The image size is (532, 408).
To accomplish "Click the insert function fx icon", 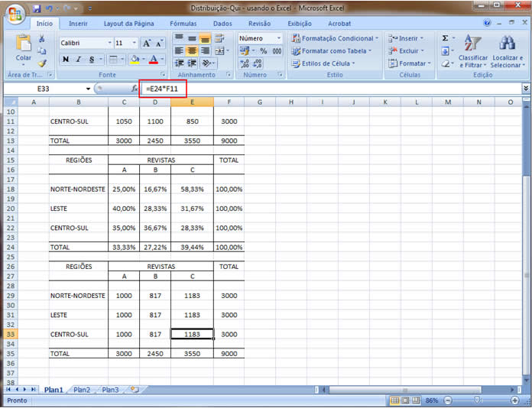I will point(134,89).
